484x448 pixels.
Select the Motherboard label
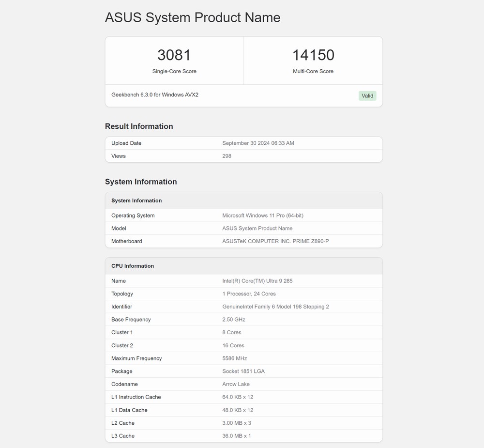[x=126, y=241]
